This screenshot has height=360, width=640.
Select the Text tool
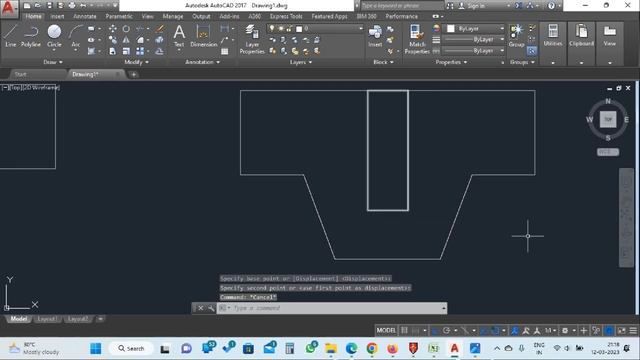[x=179, y=36]
